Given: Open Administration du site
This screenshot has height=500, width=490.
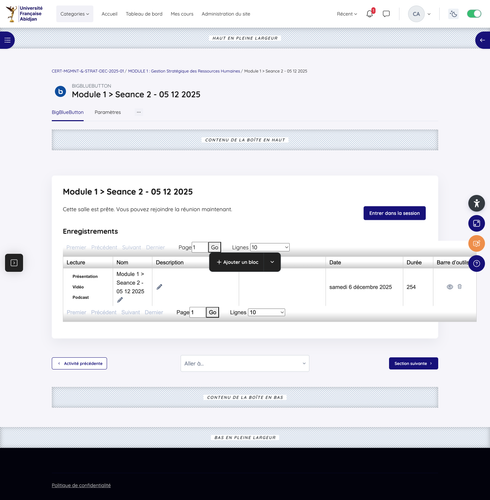Looking at the screenshot, I should [226, 14].
